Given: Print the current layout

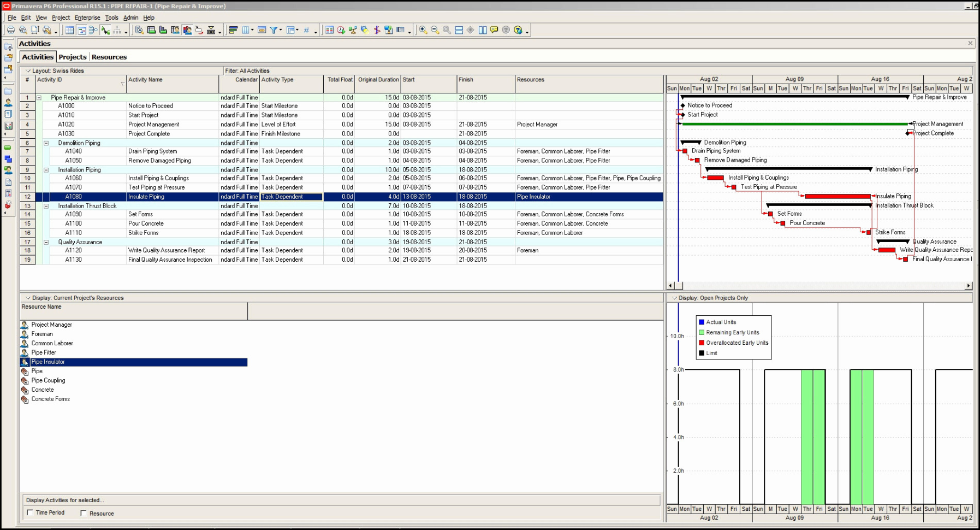Looking at the screenshot, I should click(10, 30).
